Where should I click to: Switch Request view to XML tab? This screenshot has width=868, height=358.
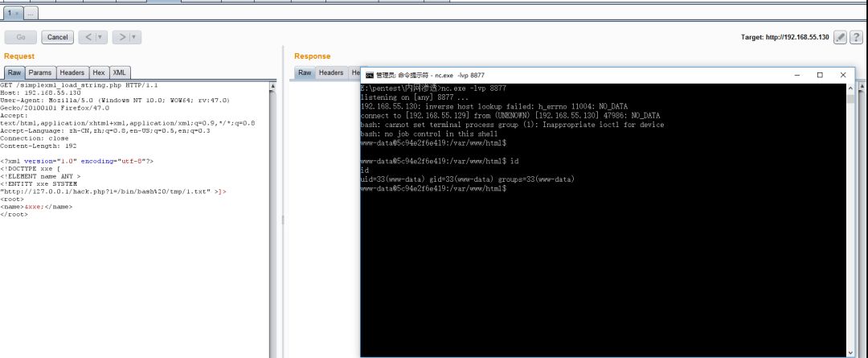(x=120, y=72)
